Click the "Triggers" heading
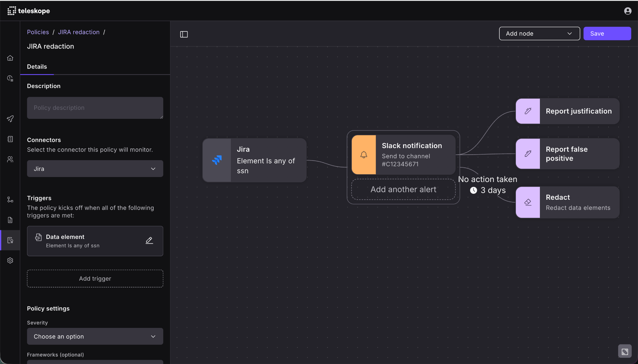The width and height of the screenshot is (638, 364). pos(39,198)
